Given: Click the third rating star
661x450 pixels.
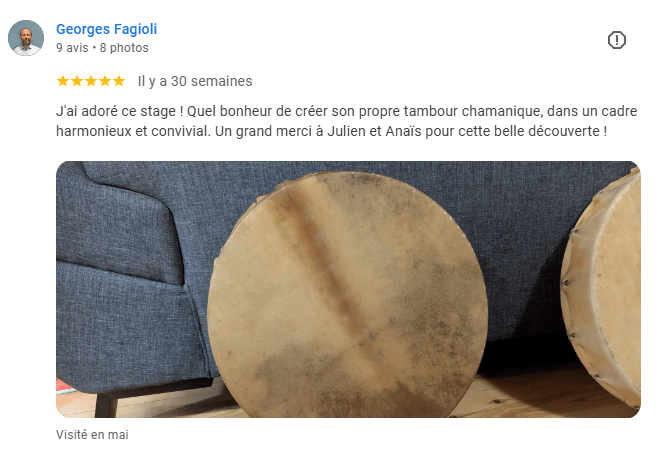Looking at the screenshot, I should point(91,81).
